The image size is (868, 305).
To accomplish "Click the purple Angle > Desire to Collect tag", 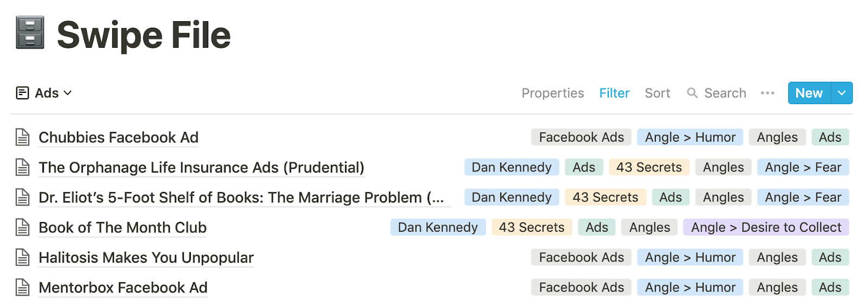I will tap(766, 227).
